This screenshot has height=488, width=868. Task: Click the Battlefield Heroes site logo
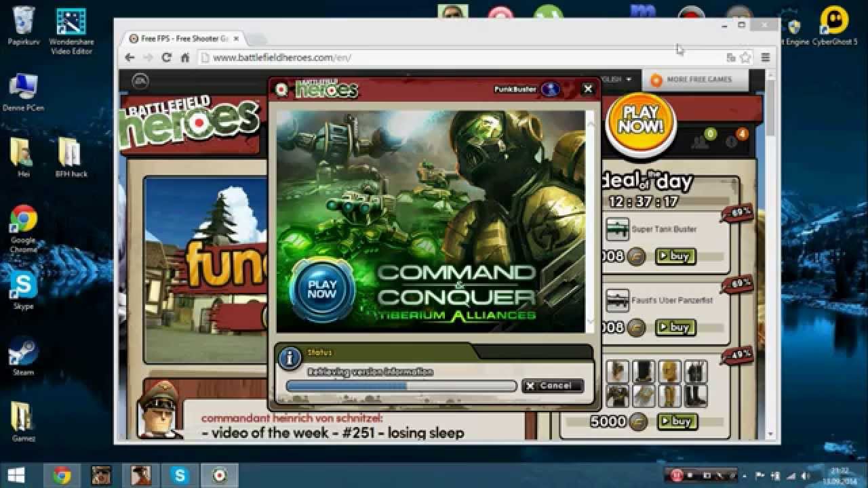(189, 122)
